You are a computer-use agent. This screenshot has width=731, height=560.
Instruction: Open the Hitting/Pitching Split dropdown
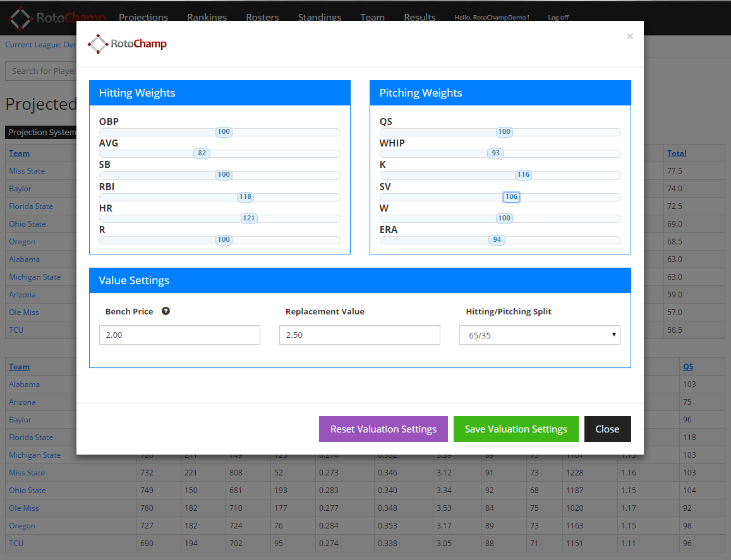[x=540, y=335]
